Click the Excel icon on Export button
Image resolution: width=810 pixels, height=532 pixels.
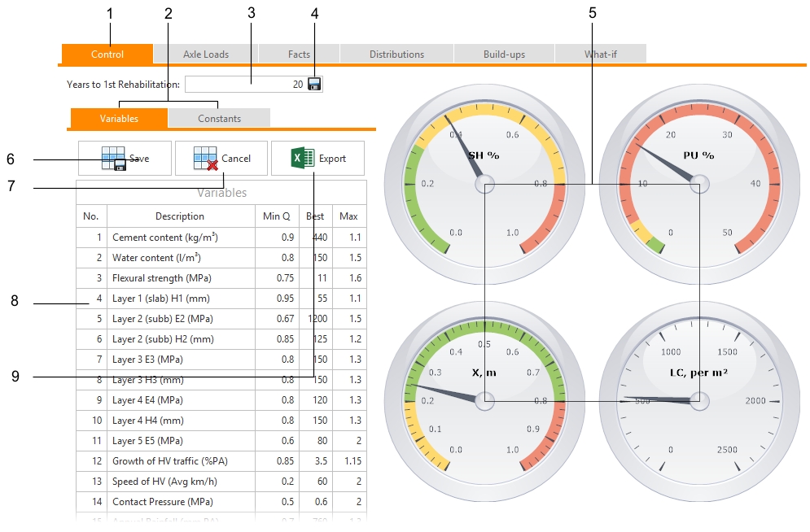[303, 159]
